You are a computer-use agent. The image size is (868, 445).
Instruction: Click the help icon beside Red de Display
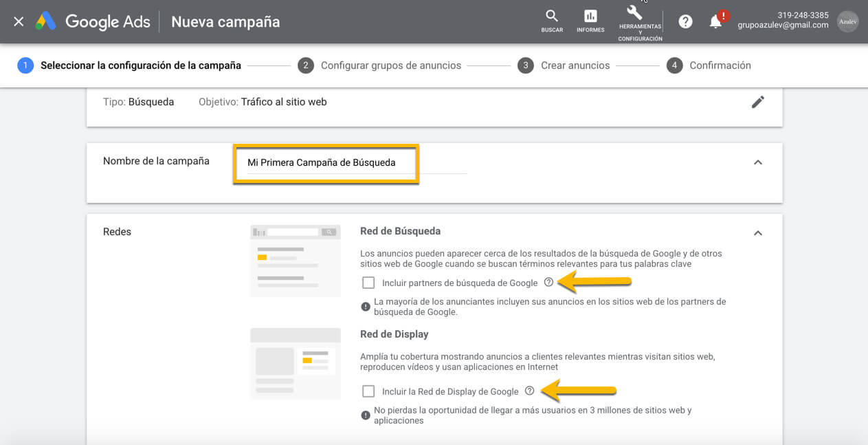pos(529,390)
